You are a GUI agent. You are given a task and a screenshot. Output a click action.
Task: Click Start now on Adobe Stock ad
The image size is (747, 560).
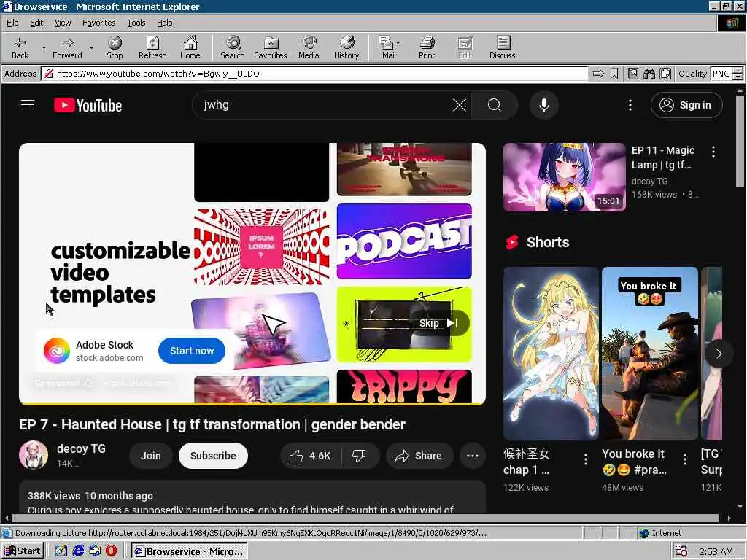[x=192, y=351]
